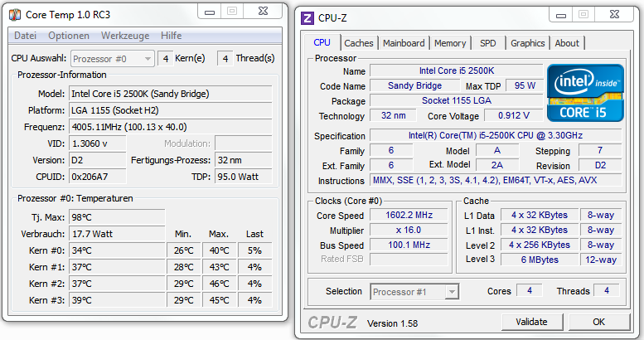This screenshot has width=644, height=340.
Task: Click the Bus Speed value 100.1 MHz
Action: (x=409, y=245)
